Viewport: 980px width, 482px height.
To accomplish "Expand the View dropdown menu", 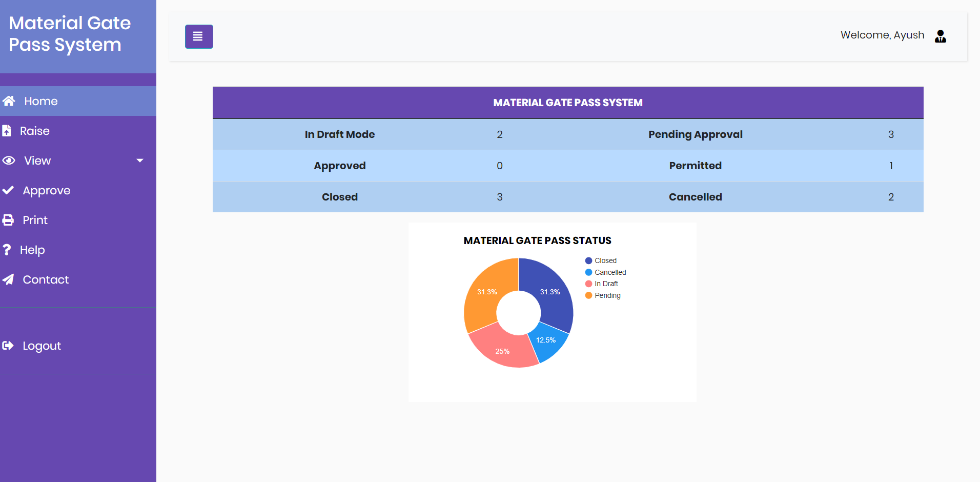I will [x=37, y=160].
